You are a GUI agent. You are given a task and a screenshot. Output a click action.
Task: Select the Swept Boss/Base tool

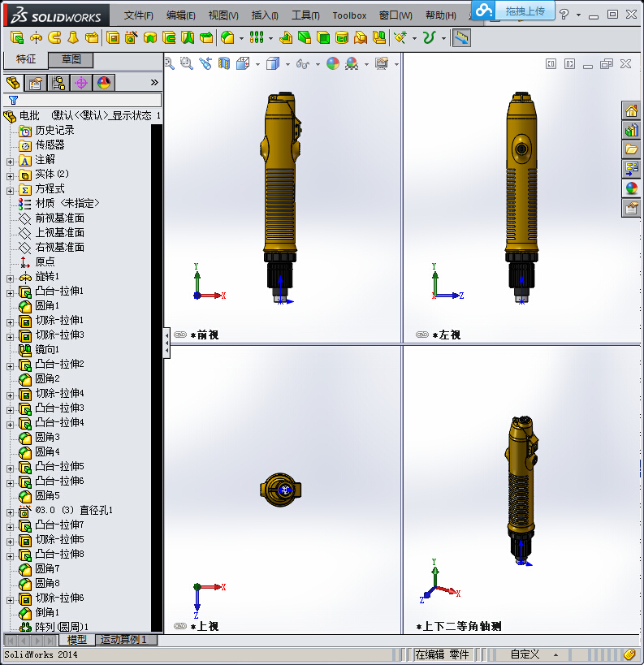click(54, 37)
